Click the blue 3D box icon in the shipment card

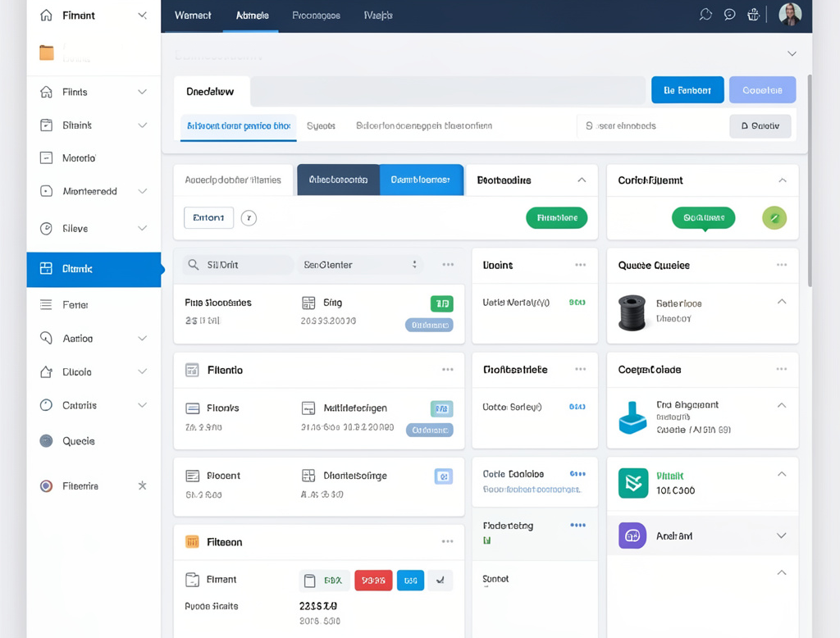[632, 418]
